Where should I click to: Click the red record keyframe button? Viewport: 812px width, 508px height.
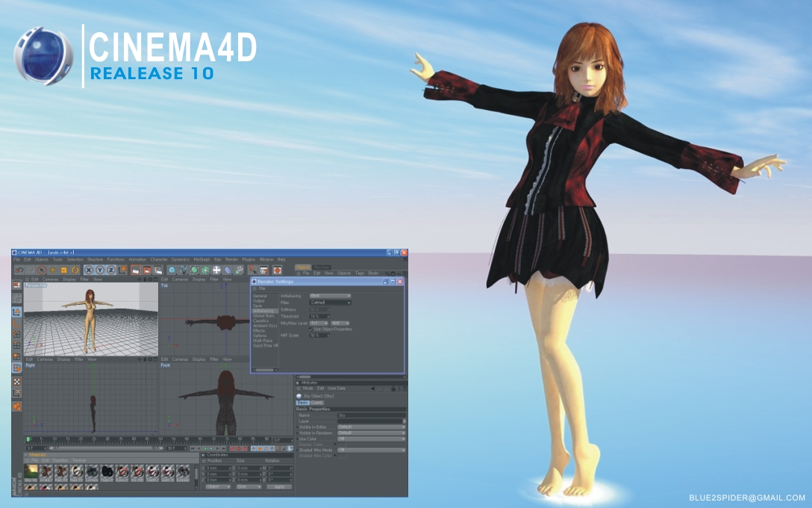coord(233,448)
